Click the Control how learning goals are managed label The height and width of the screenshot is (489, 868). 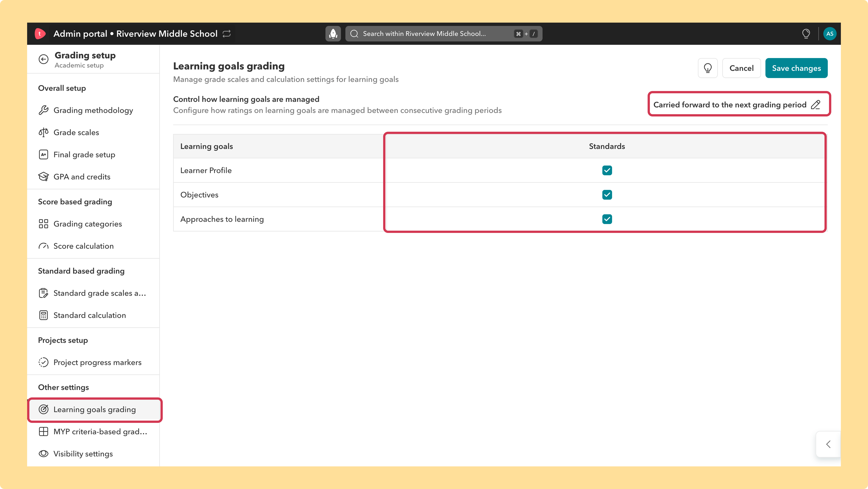pos(246,99)
